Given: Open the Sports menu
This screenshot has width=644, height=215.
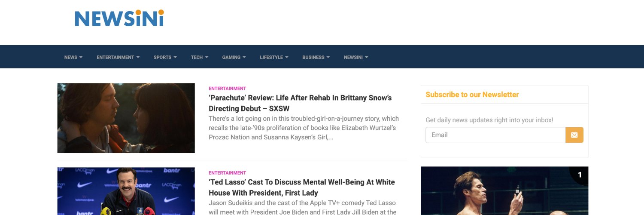Looking at the screenshot, I should (x=165, y=57).
